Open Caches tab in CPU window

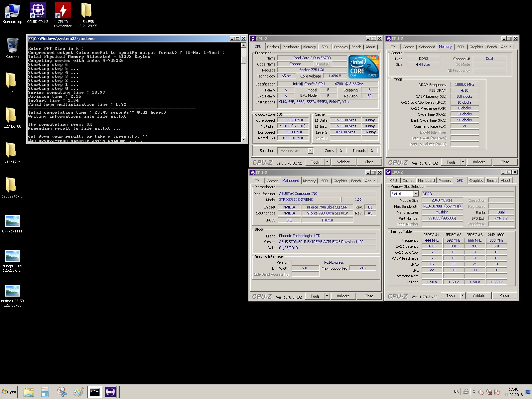pyautogui.click(x=273, y=47)
